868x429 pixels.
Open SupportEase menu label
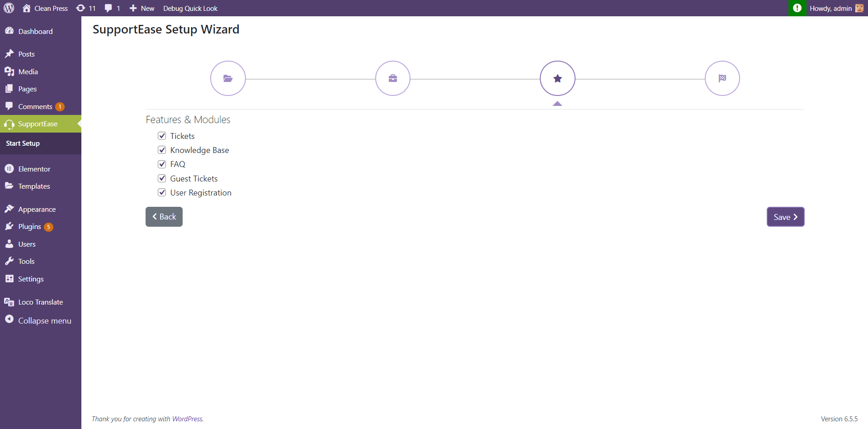38,124
